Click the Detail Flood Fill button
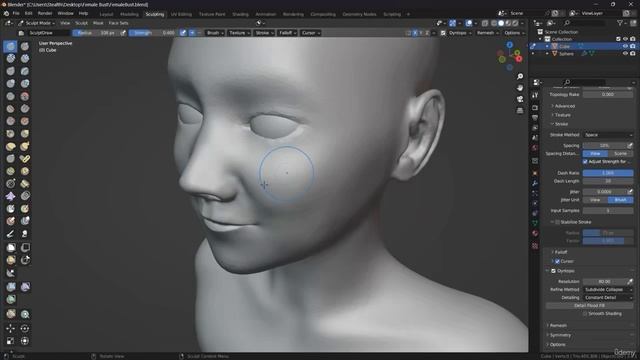Screen dimensions: 640x360 point(589,306)
